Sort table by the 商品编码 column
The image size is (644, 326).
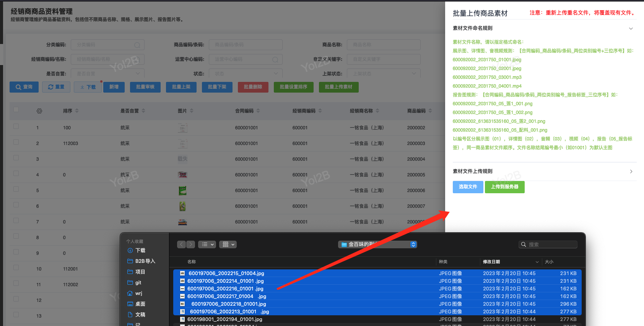point(430,111)
